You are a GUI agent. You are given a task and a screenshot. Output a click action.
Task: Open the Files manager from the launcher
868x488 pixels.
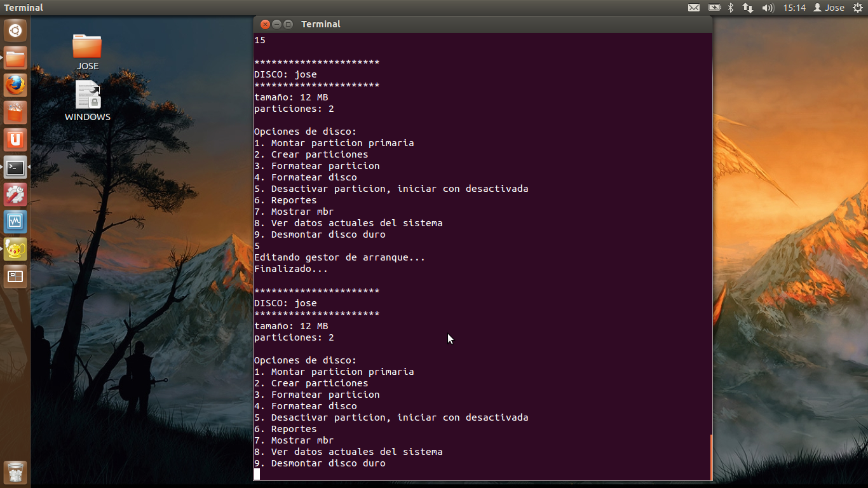click(x=15, y=58)
